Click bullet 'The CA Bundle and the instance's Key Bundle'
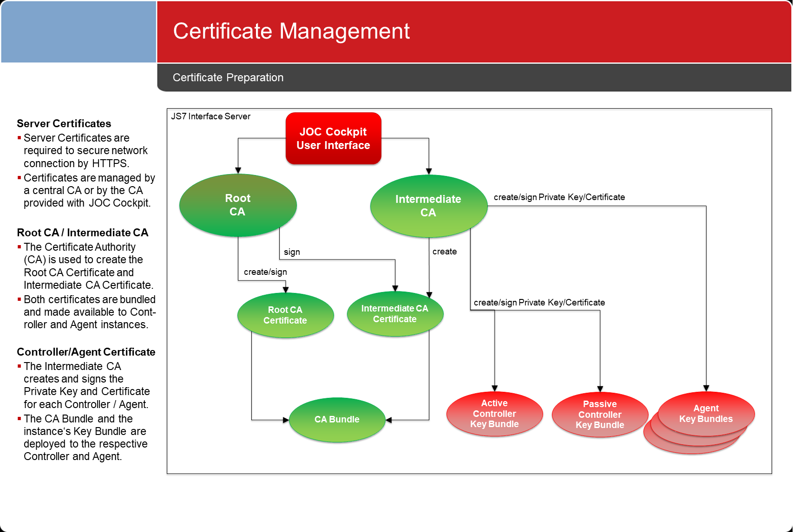This screenshot has height=532, width=793. (83, 438)
